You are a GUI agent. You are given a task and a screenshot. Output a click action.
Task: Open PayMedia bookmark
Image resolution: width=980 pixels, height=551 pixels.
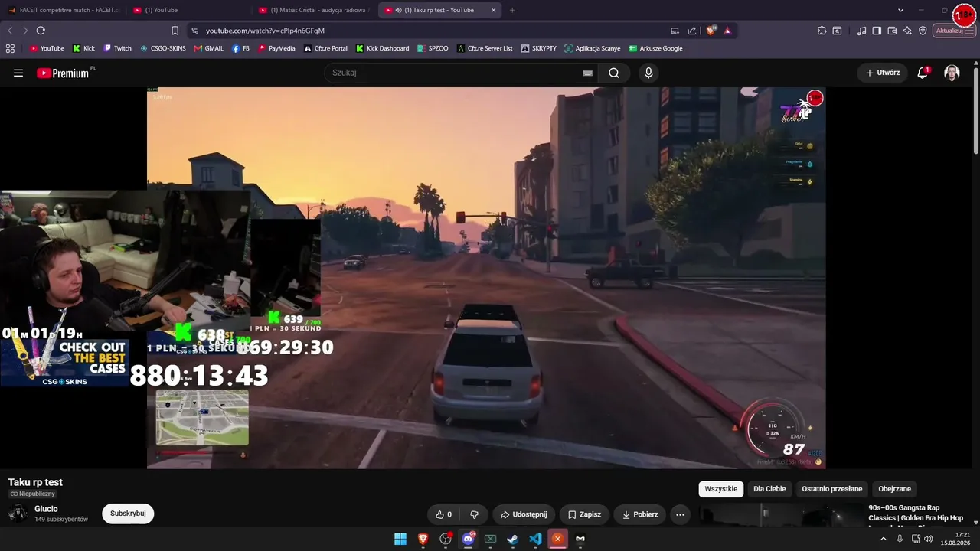click(x=276, y=48)
